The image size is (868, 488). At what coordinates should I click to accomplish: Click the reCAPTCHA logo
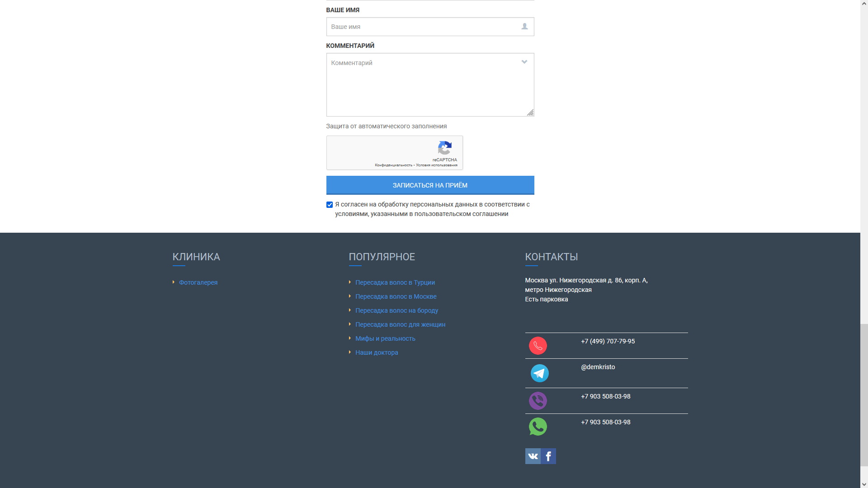(445, 148)
